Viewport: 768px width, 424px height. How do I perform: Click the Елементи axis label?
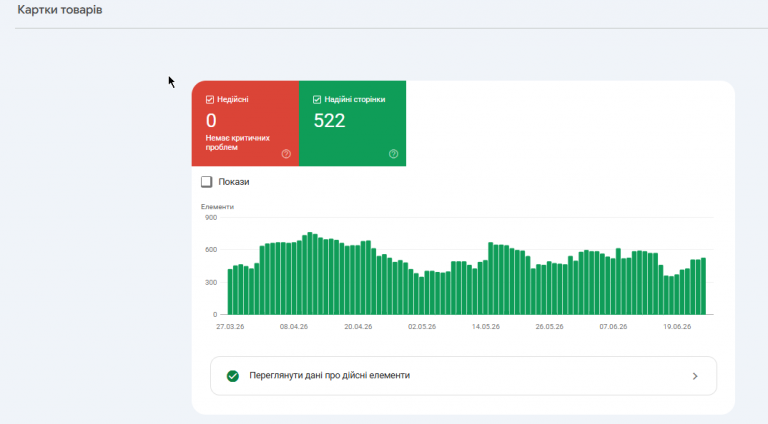217,207
